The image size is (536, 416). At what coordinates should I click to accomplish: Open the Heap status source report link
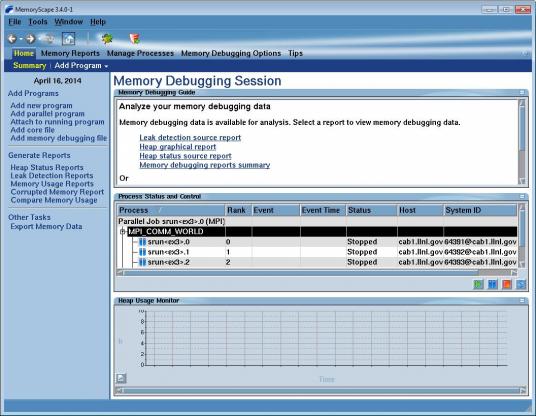click(x=185, y=156)
